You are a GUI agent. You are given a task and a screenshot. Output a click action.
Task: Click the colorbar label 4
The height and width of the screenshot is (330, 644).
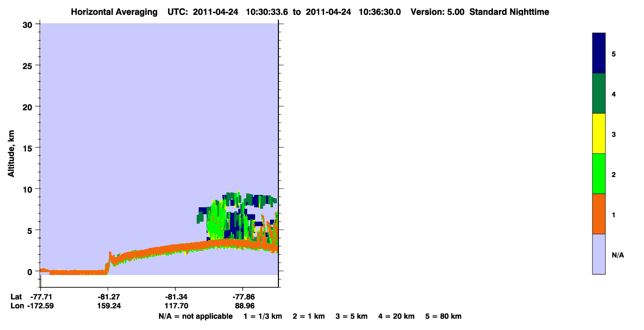[614, 94]
